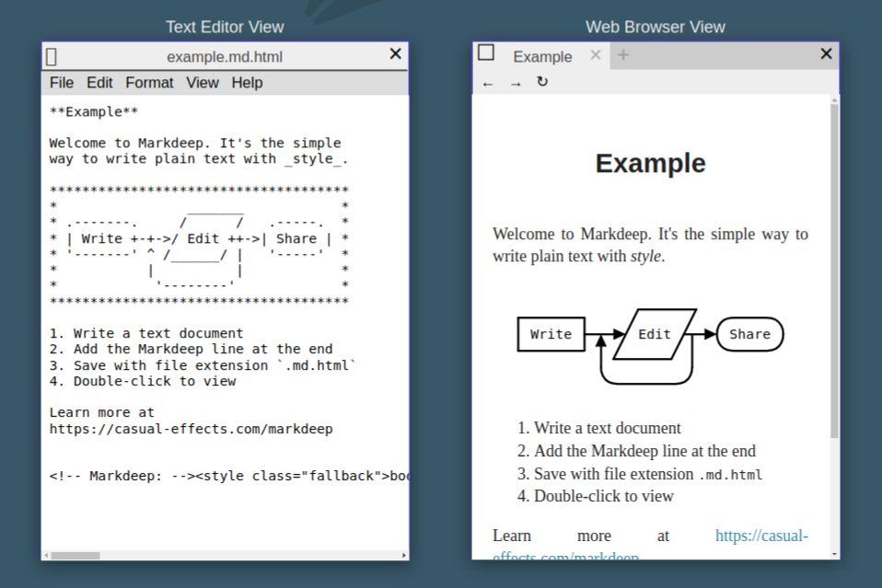The width and height of the screenshot is (882, 588).
Task: Click the editor scrollbar right arrow
Action: coord(404,556)
